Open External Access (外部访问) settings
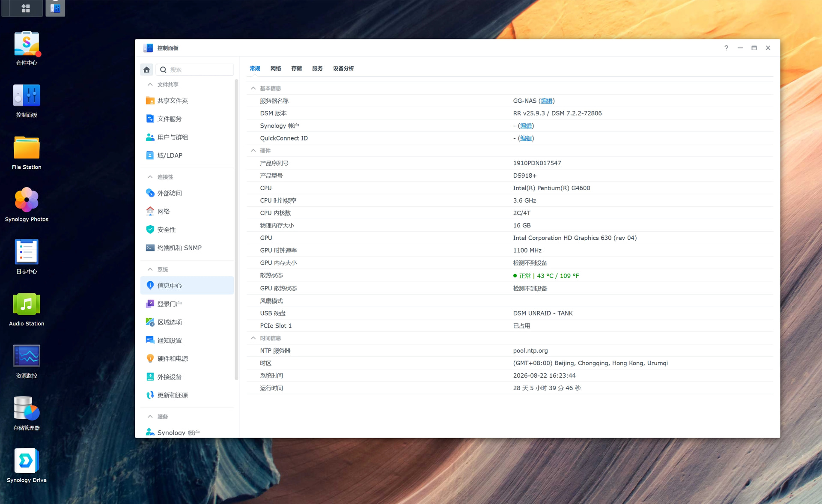 click(x=187, y=193)
